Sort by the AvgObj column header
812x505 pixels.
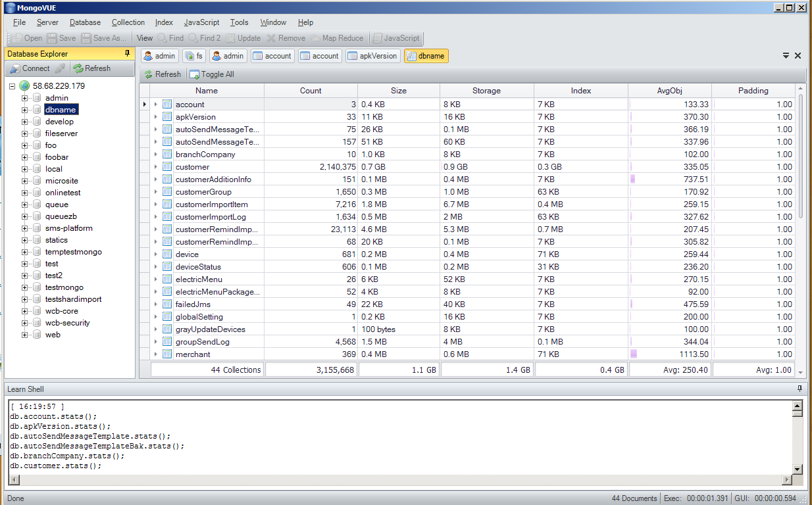(670, 91)
